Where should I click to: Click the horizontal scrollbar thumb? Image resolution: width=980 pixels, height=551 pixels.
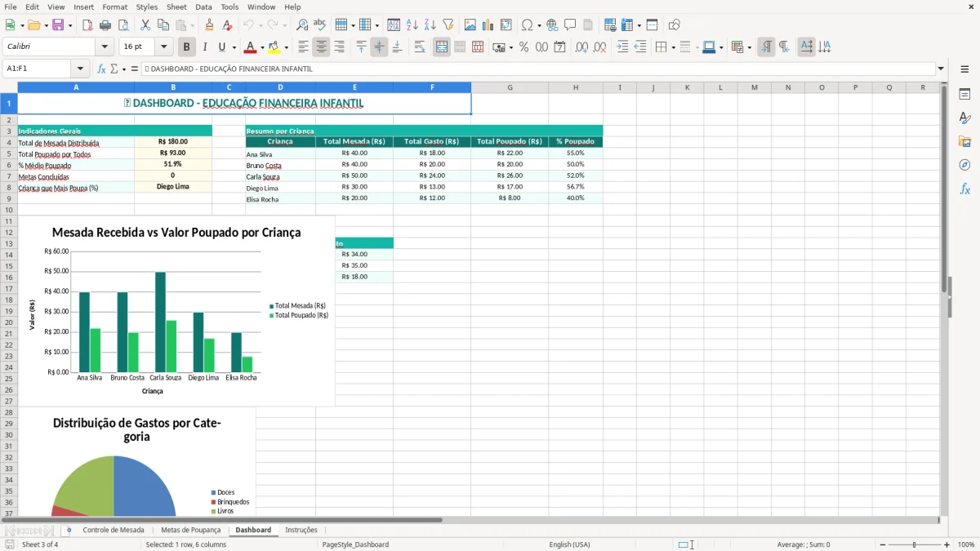tap(221, 519)
